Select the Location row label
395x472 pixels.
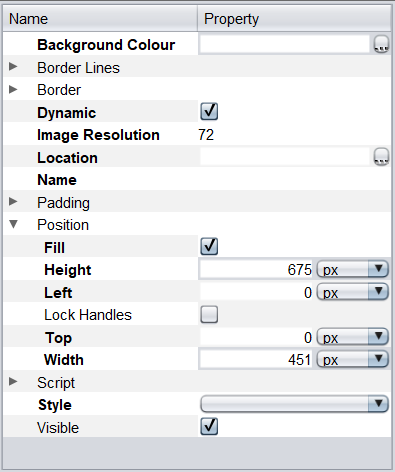pyautogui.click(x=67, y=158)
